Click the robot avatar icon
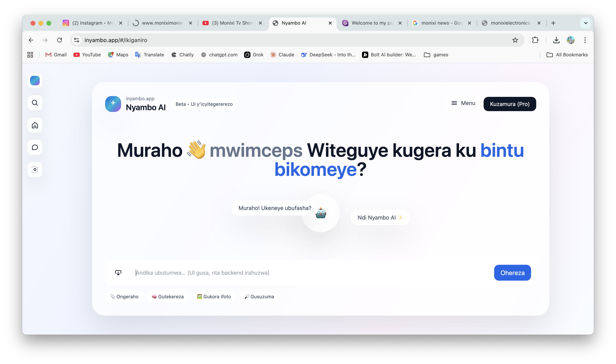The width and height of the screenshot is (616, 364). tap(321, 213)
